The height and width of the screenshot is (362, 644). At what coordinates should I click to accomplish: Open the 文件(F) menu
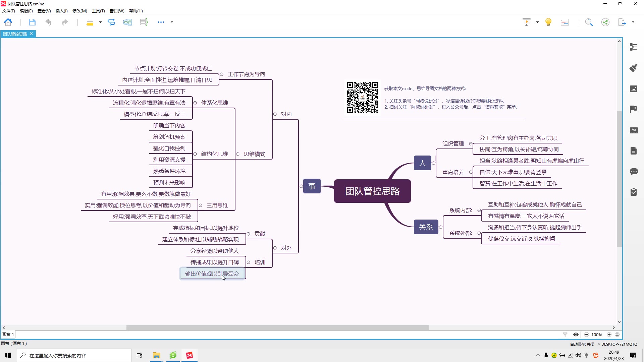coord(9,11)
